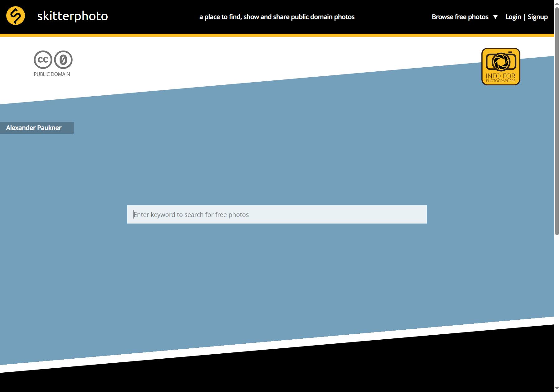The width and height of the screenshot is (560, 392).
Task: Click the CC0 Public Domain badge
Action: [53, 64]
